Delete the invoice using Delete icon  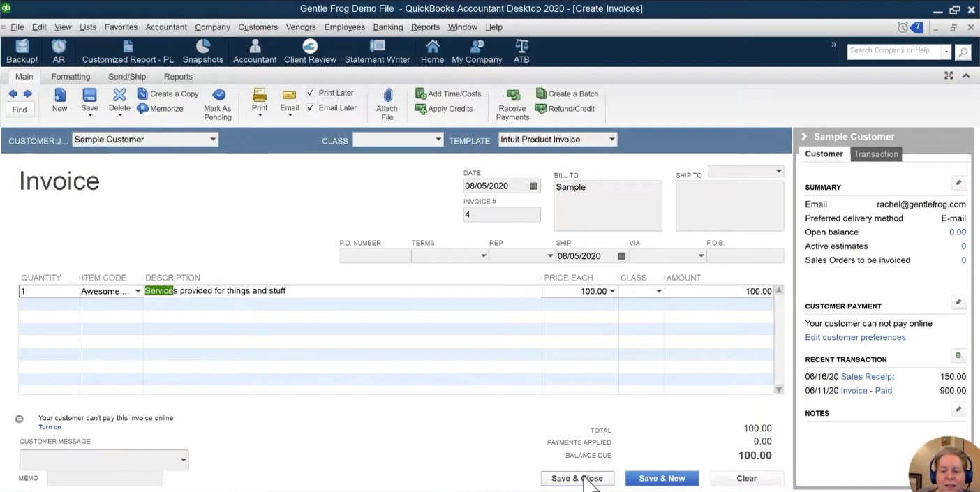click(x=119, y=102)
